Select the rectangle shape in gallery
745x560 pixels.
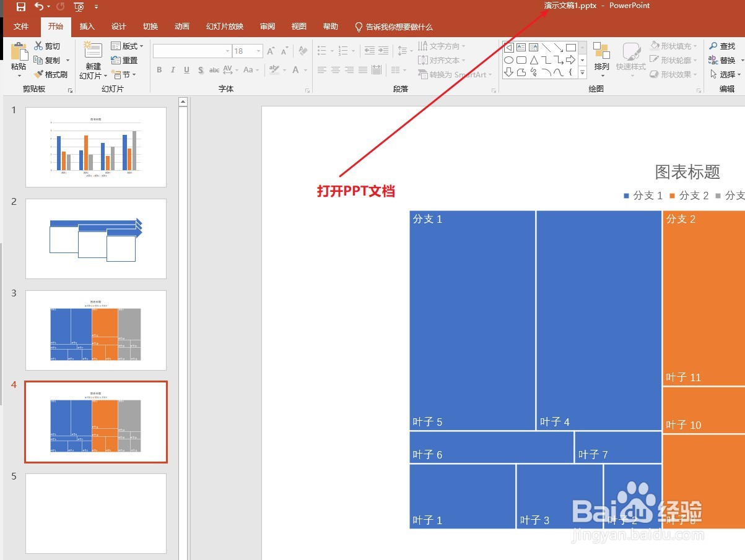[x=571, y=48]
